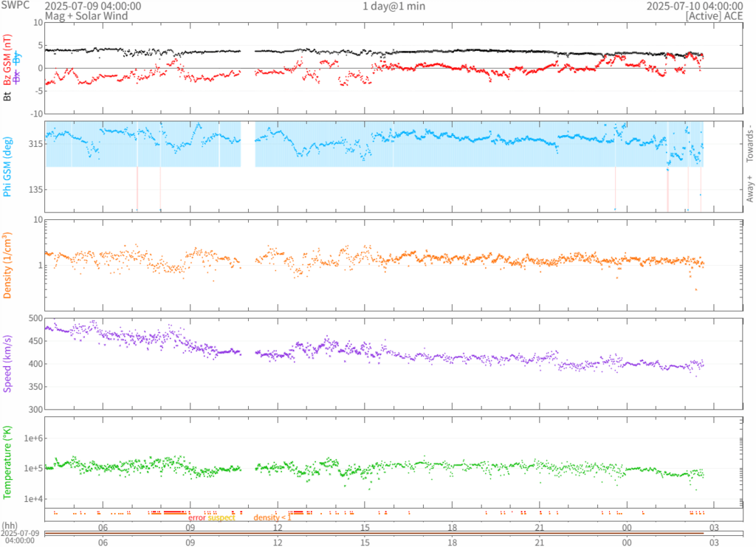Enable the struck-through By series
756x547 pixels.
pos(17,58)
